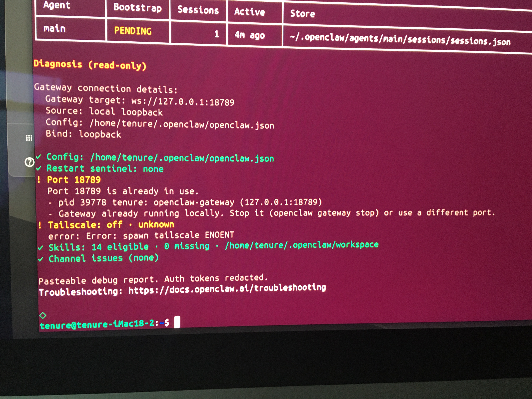Viewport: 532px width, 399px height.
Task: Click the 'Bind: loopback' line
Action: (x=83, y=134)
